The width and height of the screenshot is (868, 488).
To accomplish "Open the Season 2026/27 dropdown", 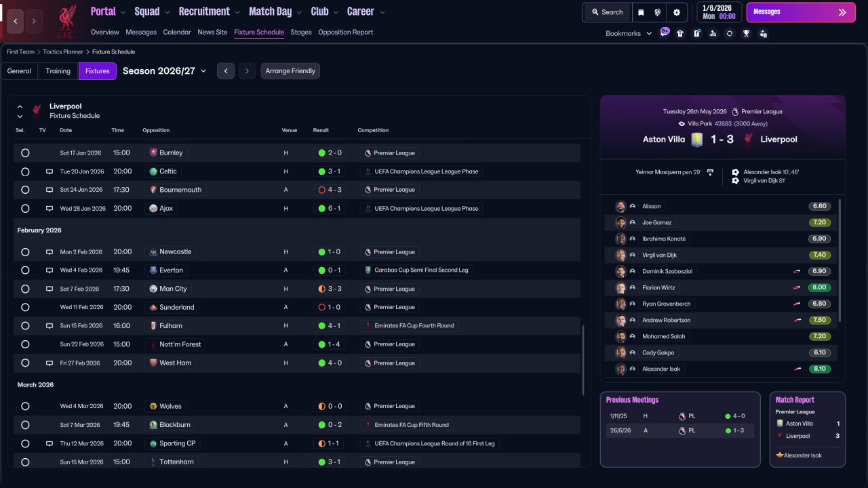I will point(165,71).
